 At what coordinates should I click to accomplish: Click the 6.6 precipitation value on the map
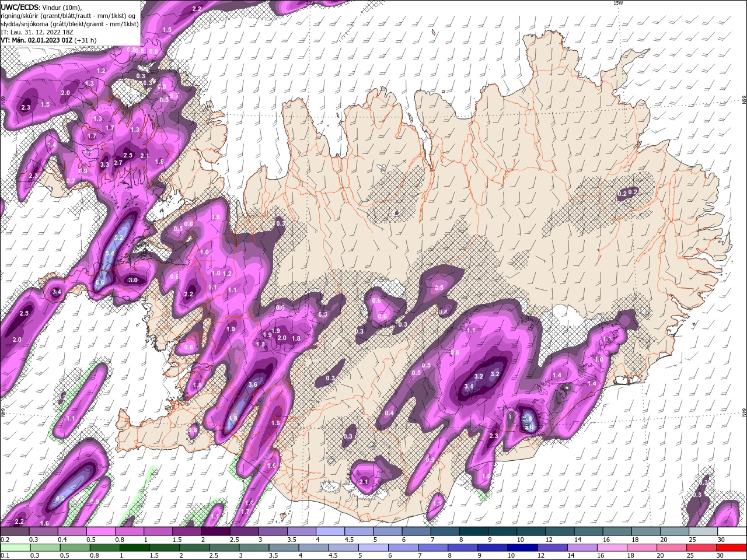coord(100,282)
